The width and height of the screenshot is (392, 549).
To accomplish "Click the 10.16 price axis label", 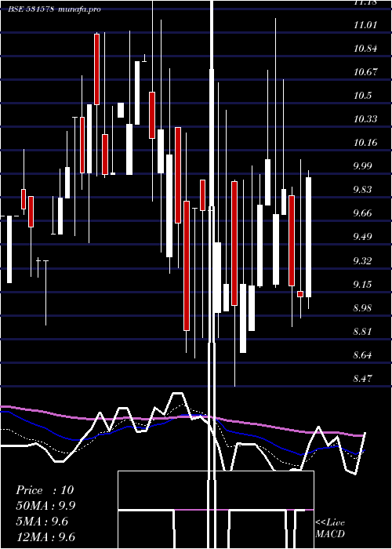I will click(365, 143).
